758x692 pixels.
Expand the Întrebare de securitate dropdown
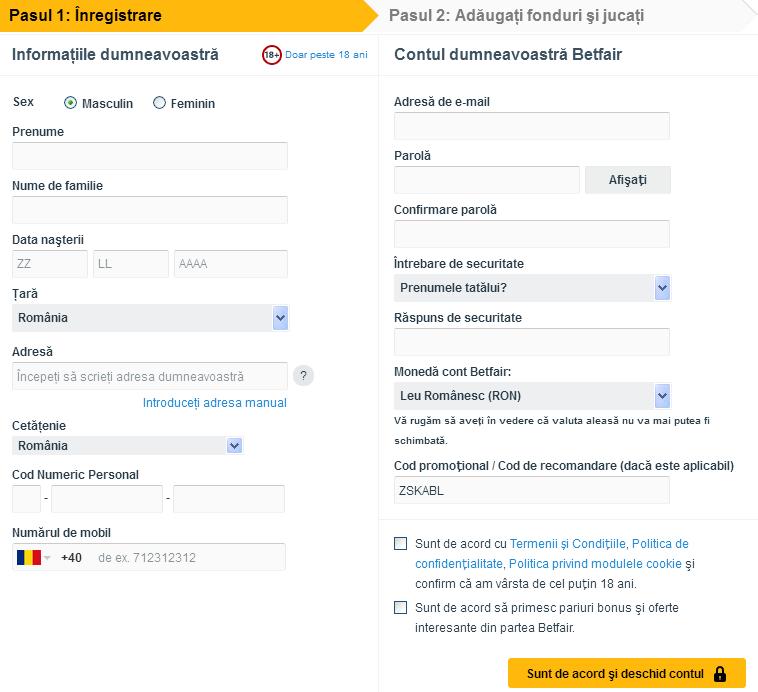(532, 288)
